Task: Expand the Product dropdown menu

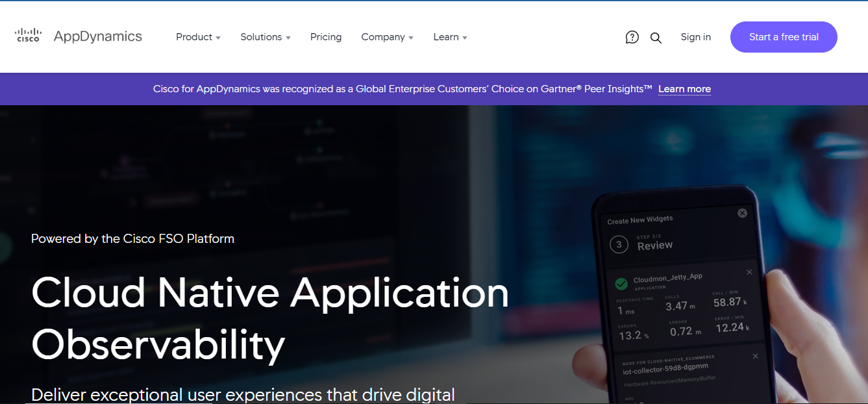Action: [x=198, y=37]
